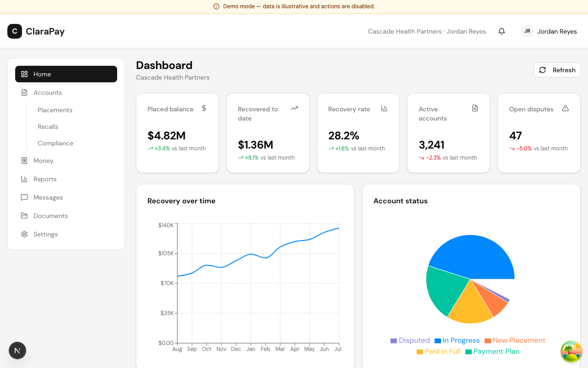Click the Messages speech bubble icon
This screenshot has width=588, height=368.
point(24,197)
